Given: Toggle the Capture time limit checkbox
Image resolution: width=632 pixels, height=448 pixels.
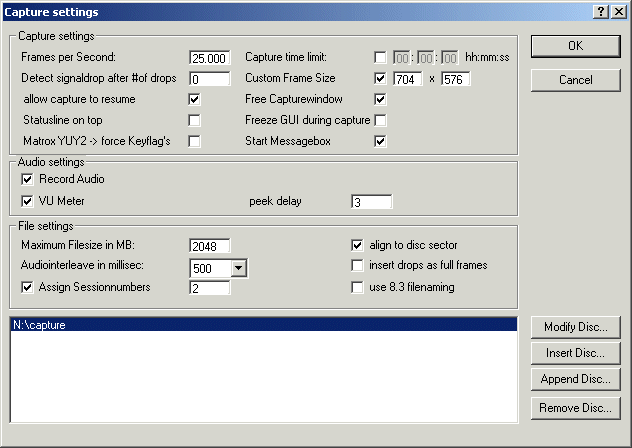Looking at the screenshot, I should 380,57.
